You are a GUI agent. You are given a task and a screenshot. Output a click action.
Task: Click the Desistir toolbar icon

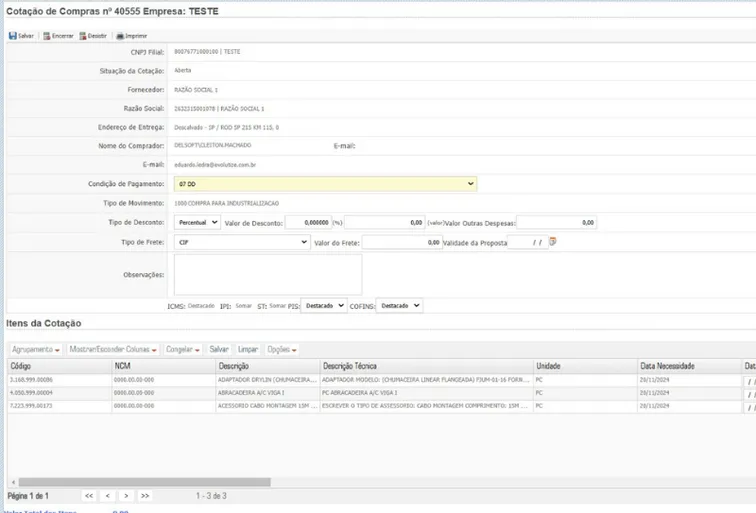tap(83, 36)
